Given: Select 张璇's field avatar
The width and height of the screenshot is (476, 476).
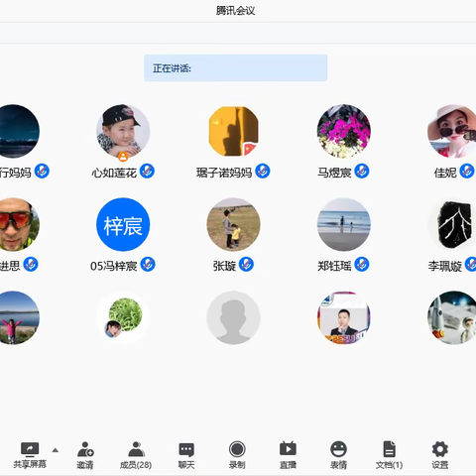Looking at the screenshot, I should tap(233, 225).
